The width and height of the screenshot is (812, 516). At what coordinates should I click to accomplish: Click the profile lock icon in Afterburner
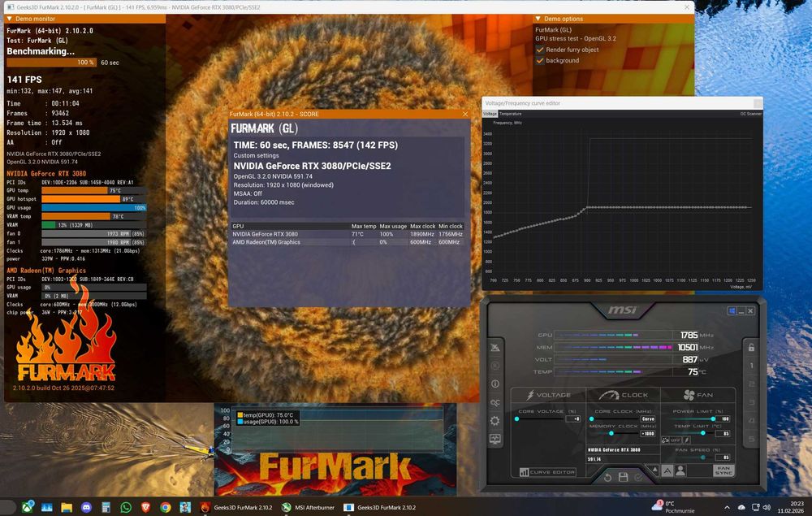coord(751,348)
